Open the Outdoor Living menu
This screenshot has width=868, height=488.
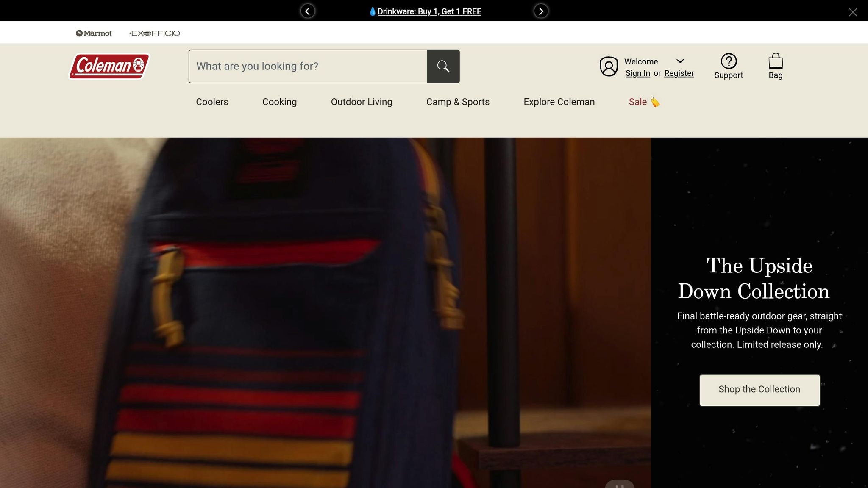pyautogui.click(x=362, y=102)
